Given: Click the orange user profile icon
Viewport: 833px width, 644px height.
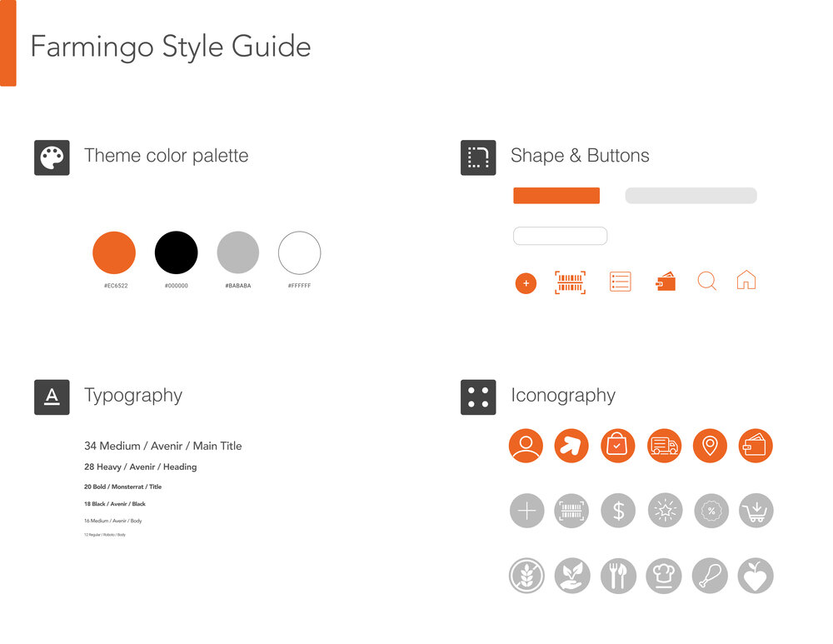Looking at the screenshot, I should tap(526, 446).
